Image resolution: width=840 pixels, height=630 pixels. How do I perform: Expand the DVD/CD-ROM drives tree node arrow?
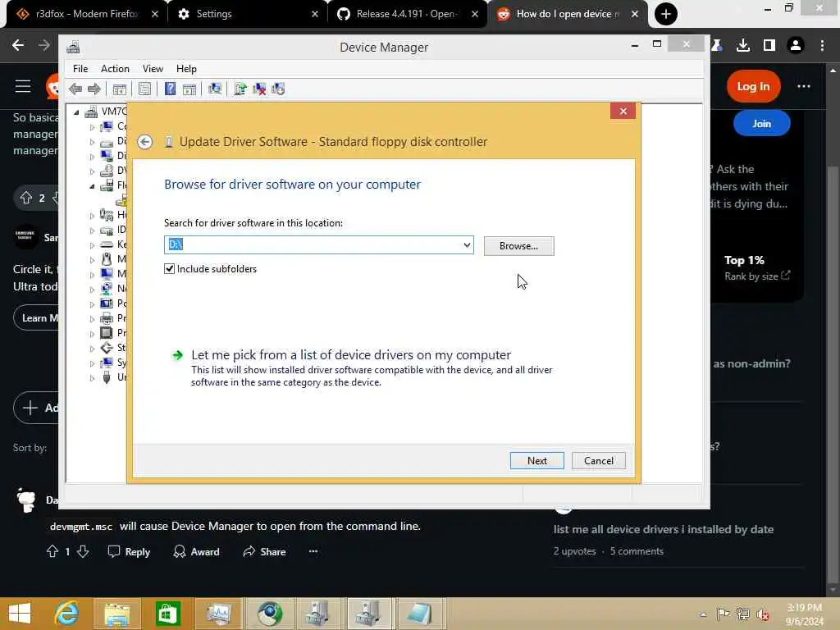pos(92,171)
